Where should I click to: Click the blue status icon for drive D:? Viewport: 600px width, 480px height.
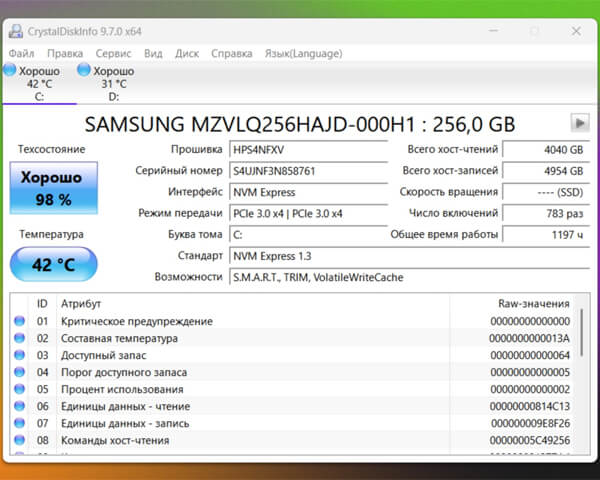click(84, 70)
